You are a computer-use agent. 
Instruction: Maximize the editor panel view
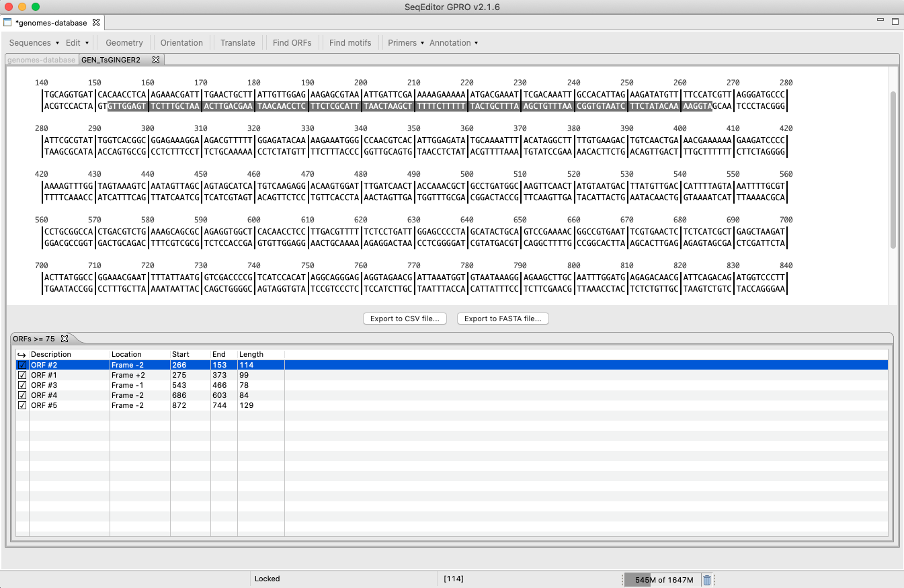coord(895,22)
